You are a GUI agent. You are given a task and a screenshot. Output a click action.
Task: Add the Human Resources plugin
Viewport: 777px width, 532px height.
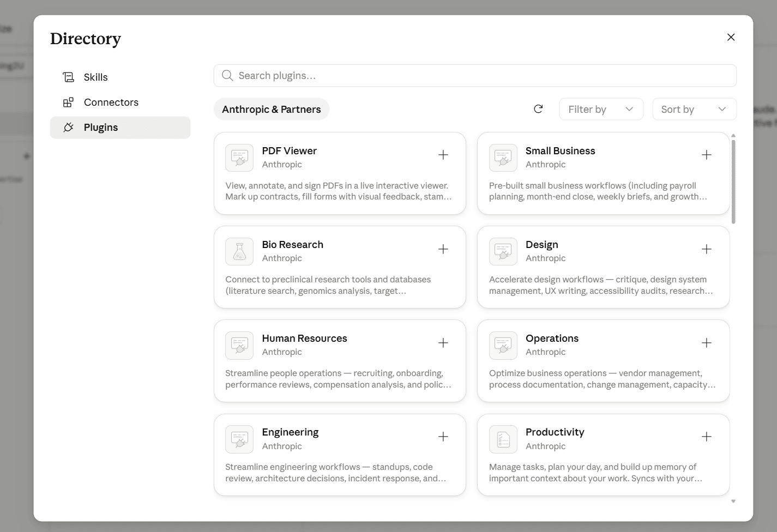[443, 343]
